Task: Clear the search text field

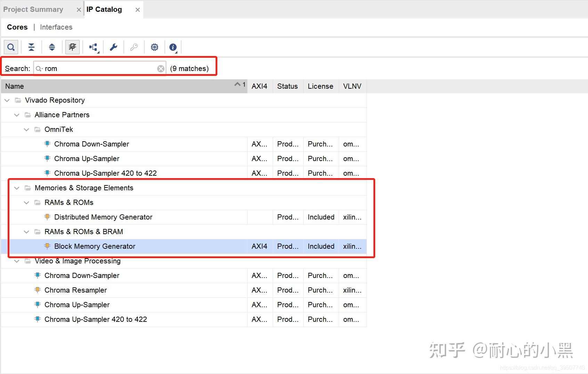Action: coord(161,69)
